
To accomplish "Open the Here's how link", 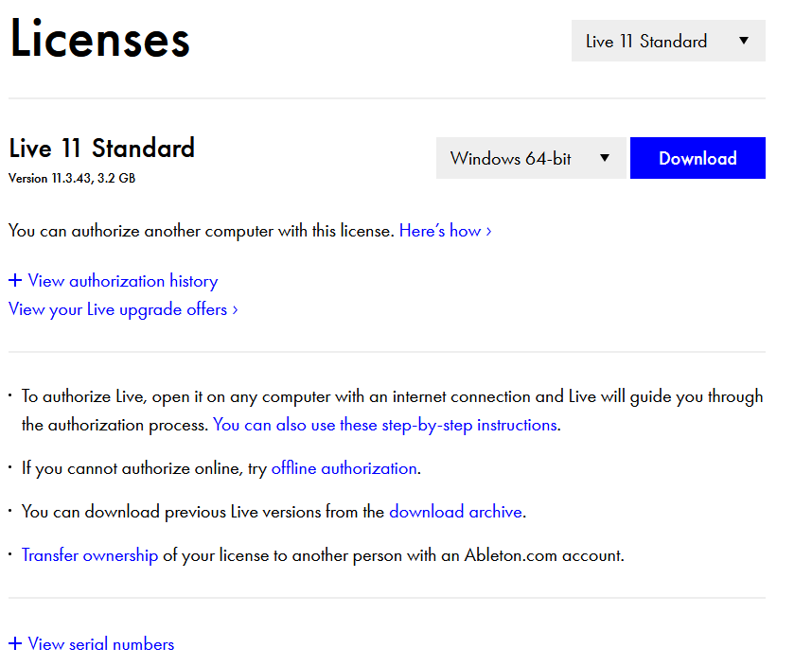I will pos(440,231).
